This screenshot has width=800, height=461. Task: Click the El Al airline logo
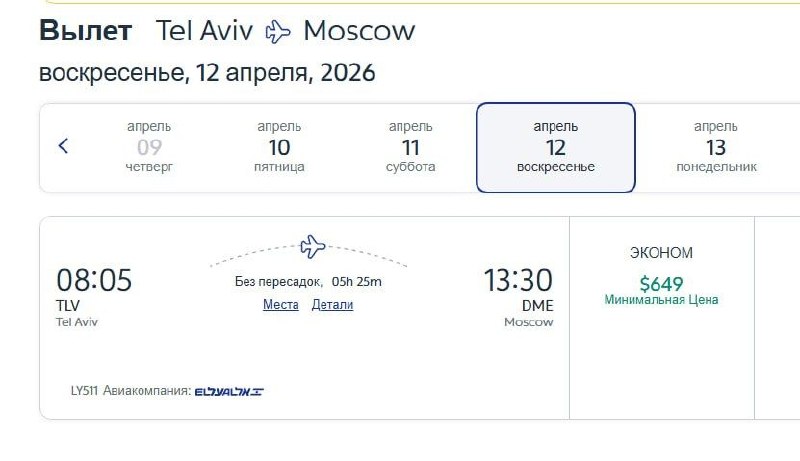tap(229, 391)
